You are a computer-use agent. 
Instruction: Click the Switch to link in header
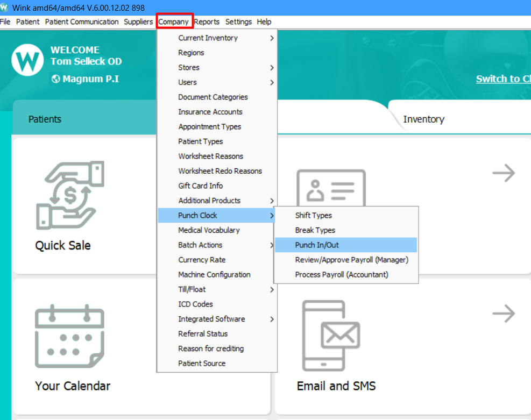502,79
